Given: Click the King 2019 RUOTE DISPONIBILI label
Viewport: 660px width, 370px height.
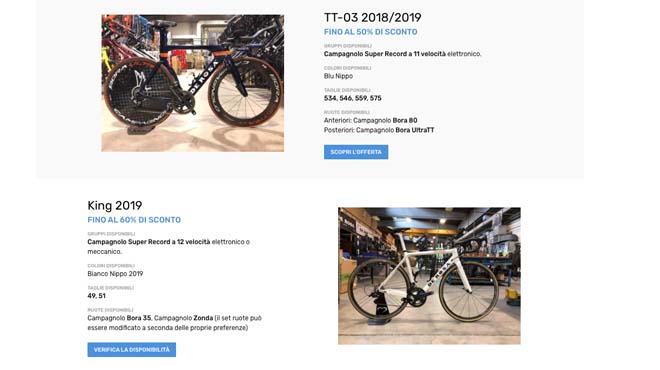Looking at the screenshot, I should tap(110, 310).
